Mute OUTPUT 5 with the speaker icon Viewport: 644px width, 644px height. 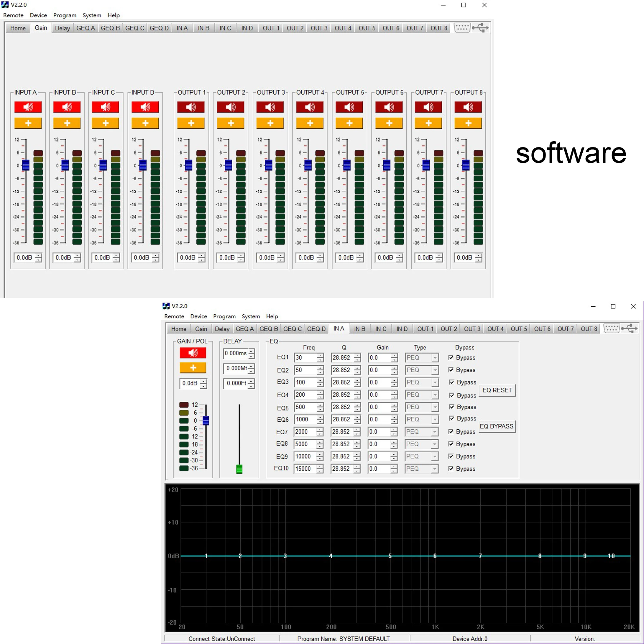[x=349, y=107]
